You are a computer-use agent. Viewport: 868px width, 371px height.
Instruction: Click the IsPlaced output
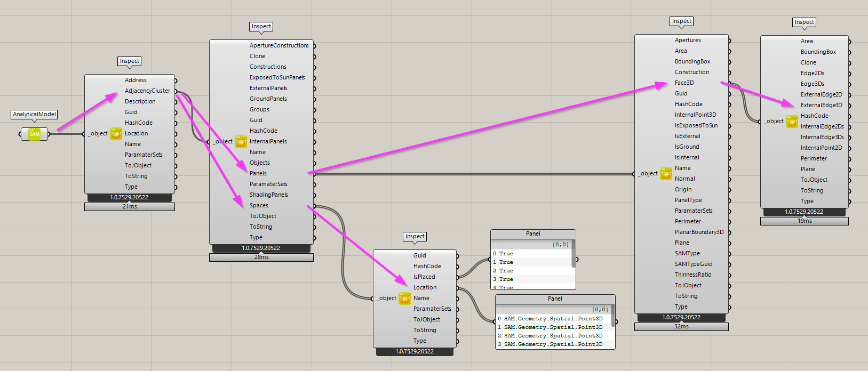point(424,277)
